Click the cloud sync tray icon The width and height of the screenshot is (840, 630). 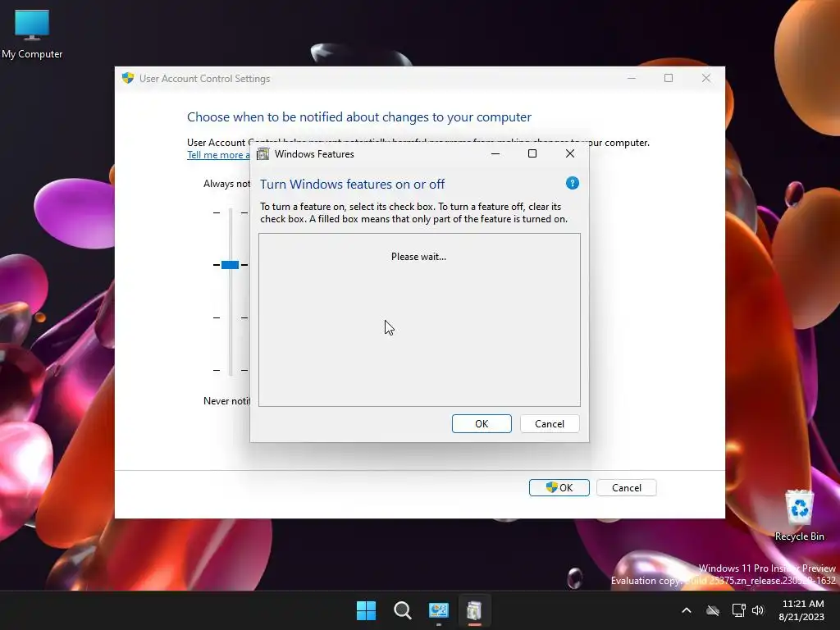[x=713, y=610]
